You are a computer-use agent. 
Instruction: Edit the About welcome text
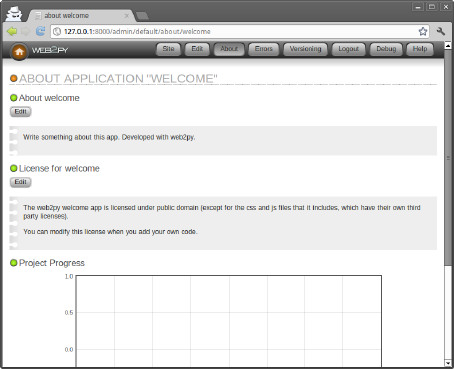[x=20, y=112]
